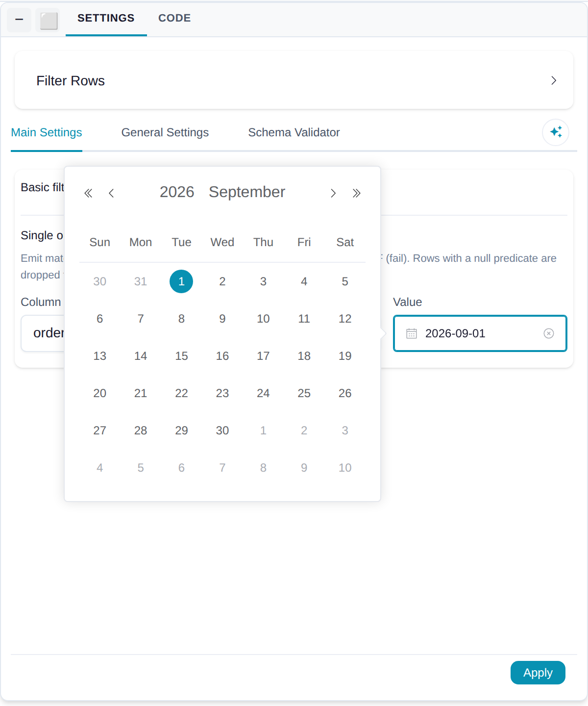Go to previous year with double-left arrows

coord(88,193)
